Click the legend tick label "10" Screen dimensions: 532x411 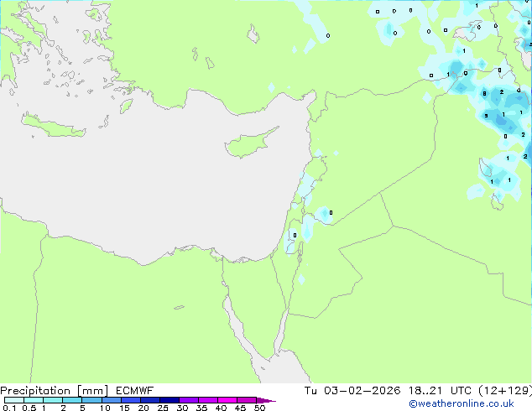[105, 408]
